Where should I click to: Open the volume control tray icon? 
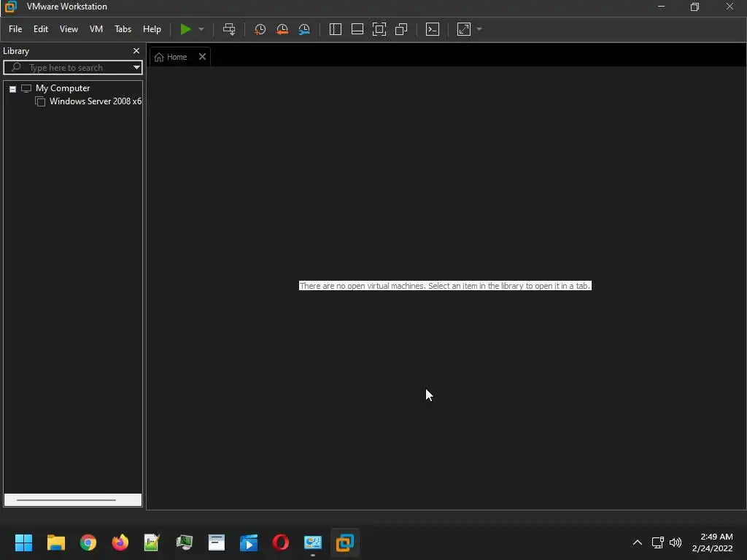click(x=676, y=542)
